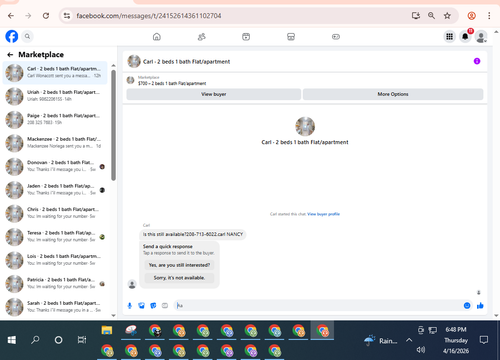This screenshot has width=500, height=360.
Task: Open the emoji picker in message box
Action: point(467,305)
